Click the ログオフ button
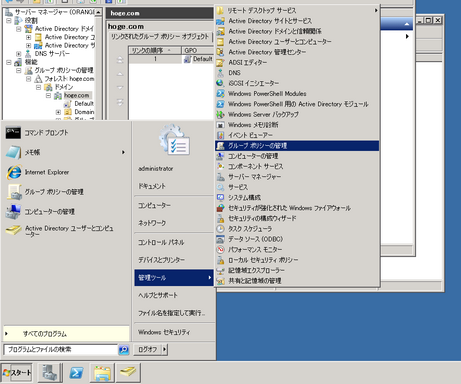The width and height of the screenshot is (461, 384). (x=148, y=349)
